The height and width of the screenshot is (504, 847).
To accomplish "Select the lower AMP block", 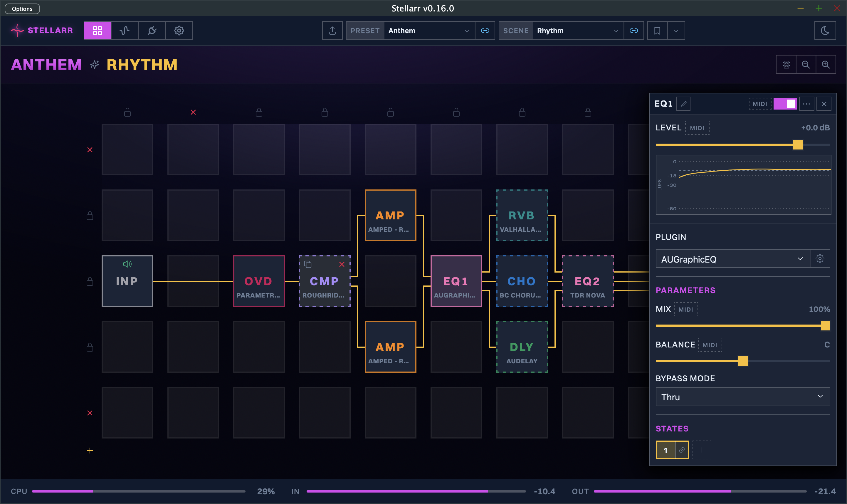I will (x=391, y=347).
